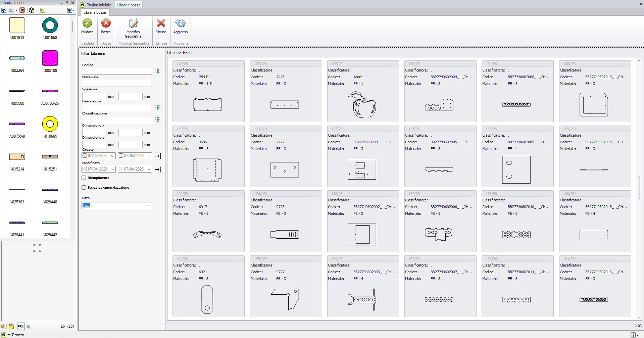Click the green selector icon beside Codice field
The width and height of the screenshot is (644, 338).
tap(157, 71)
